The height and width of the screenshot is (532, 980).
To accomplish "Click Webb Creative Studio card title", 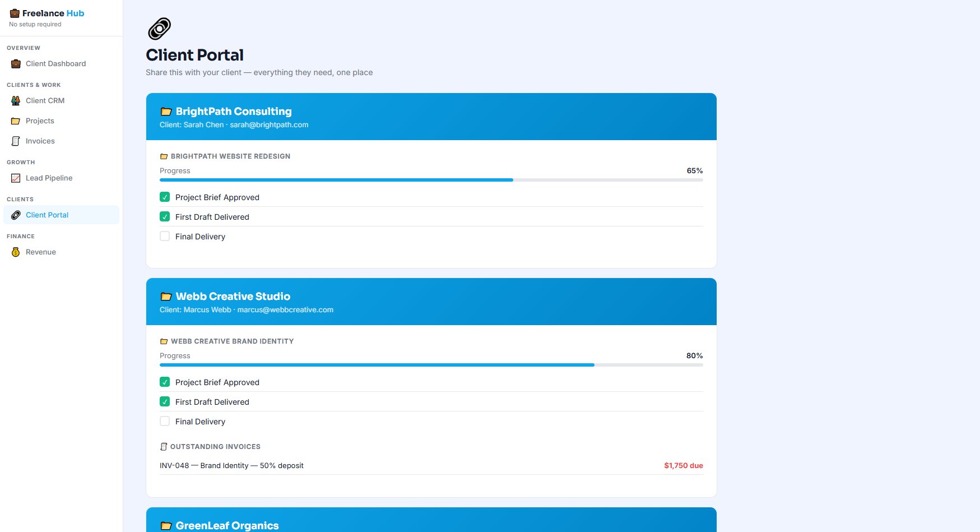I will click(x=233, y=297).
